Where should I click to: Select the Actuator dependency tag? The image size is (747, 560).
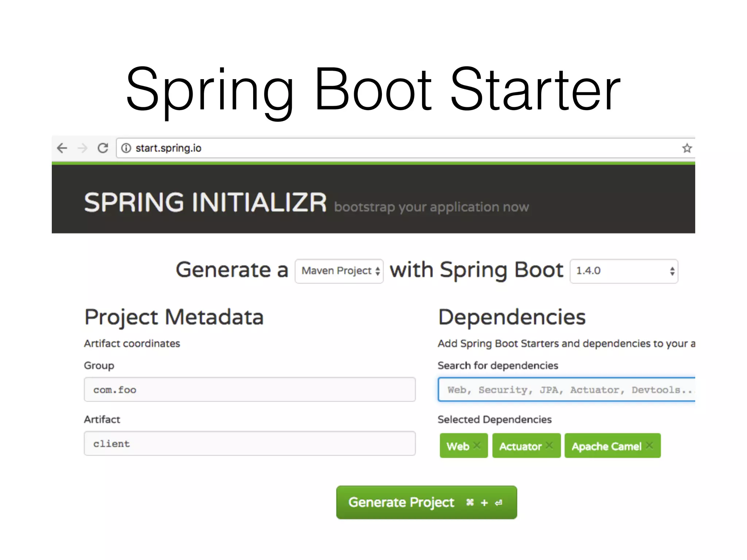click(x=520, y=446)
